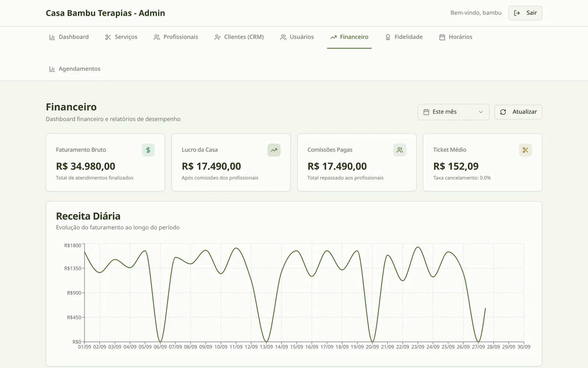Click the scissors icon beside Serviços

coord(108,37)
